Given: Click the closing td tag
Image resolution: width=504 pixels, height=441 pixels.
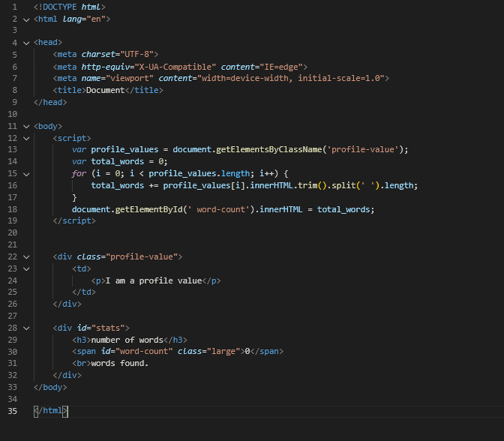Looking at the screenshot, I should click(84, 292).
